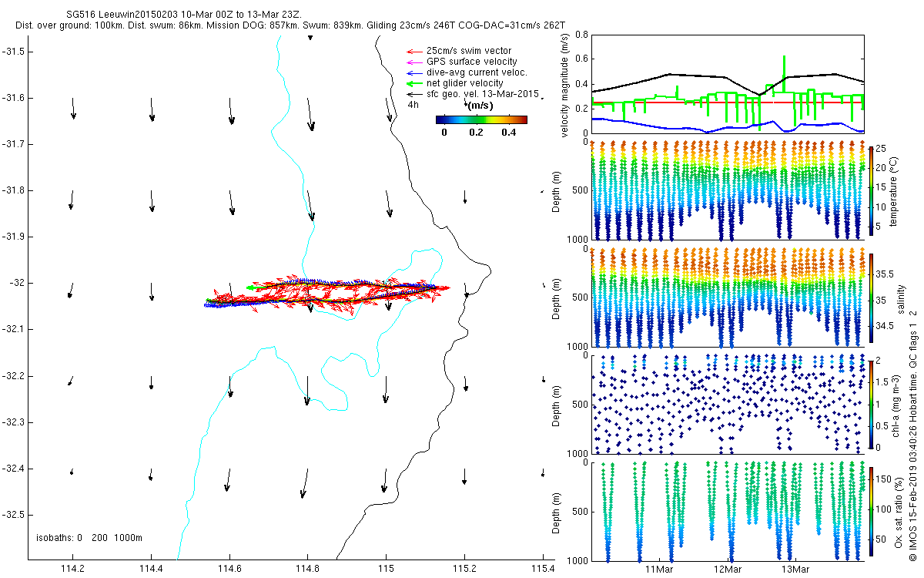Image resolution: width=924 pixels, height=578 pixels.
Task: Click the salinity colorbar
Action: click(872, 297)
